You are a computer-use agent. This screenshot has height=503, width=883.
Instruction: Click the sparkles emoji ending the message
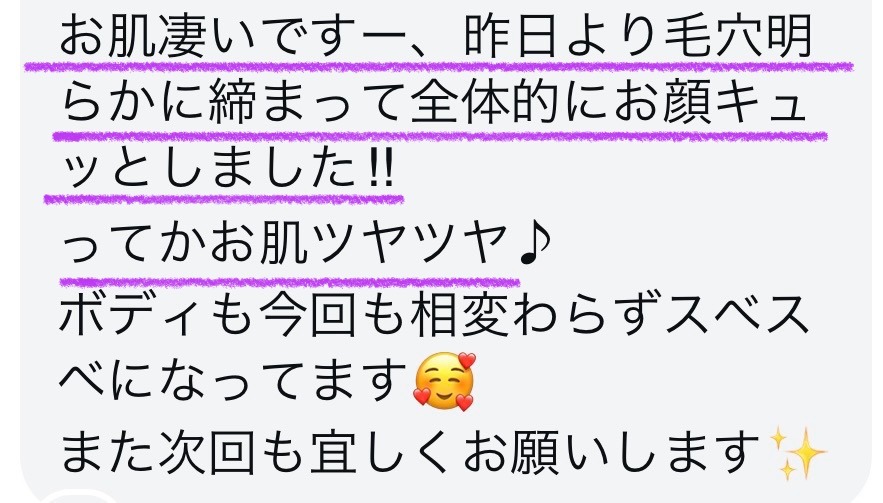pos(798,452)
